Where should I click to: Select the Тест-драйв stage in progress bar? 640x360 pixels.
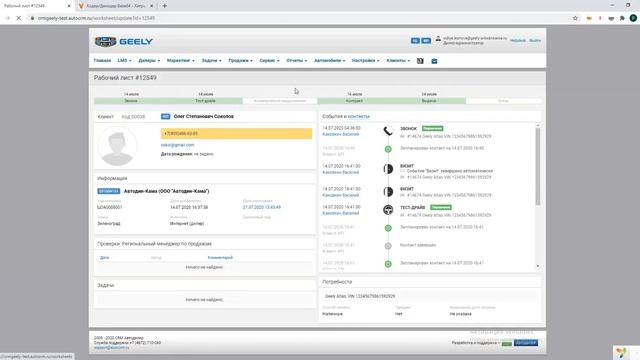click(x=205, y=101)
